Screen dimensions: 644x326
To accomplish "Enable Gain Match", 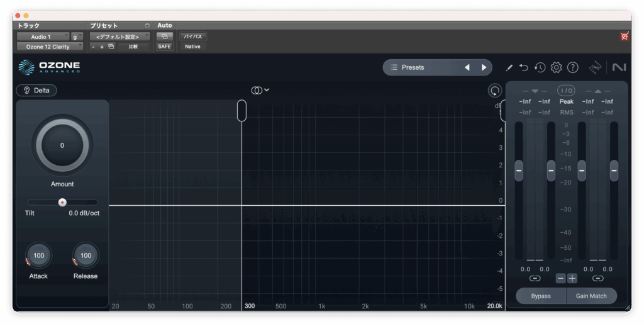I will [x=591, y=296].
